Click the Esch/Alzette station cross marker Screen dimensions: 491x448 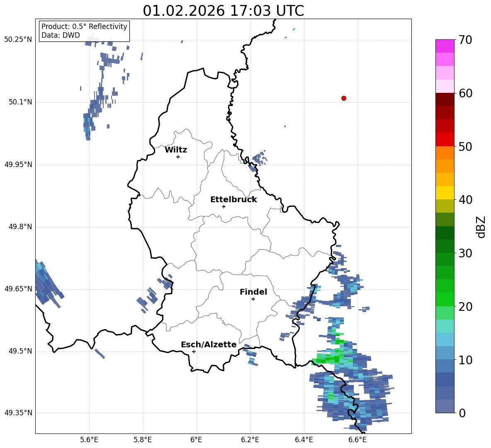pyautogui.click(x=194, y=351)
